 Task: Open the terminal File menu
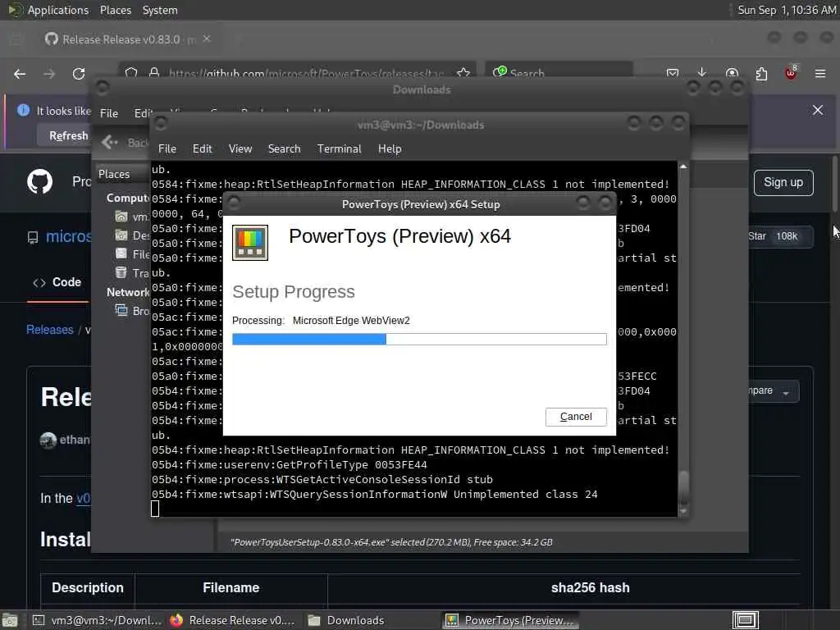coord(167,149)
